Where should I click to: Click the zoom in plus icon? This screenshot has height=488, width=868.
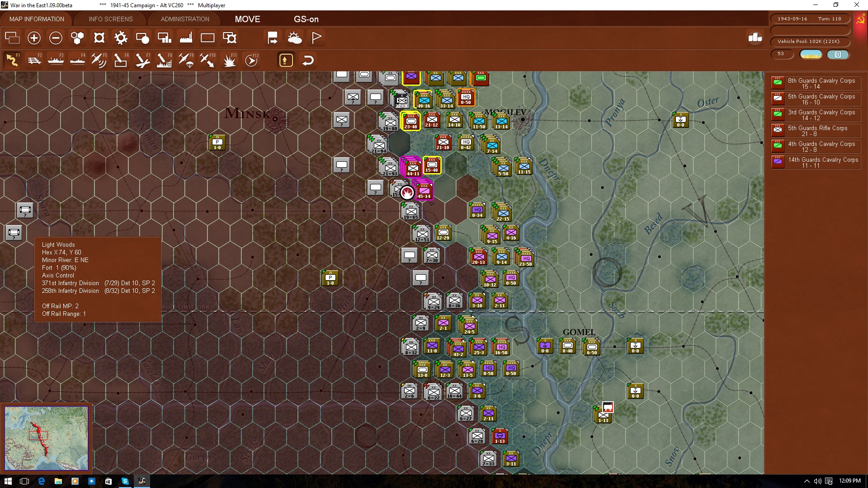pyautogui.click(x=34, y=38)
